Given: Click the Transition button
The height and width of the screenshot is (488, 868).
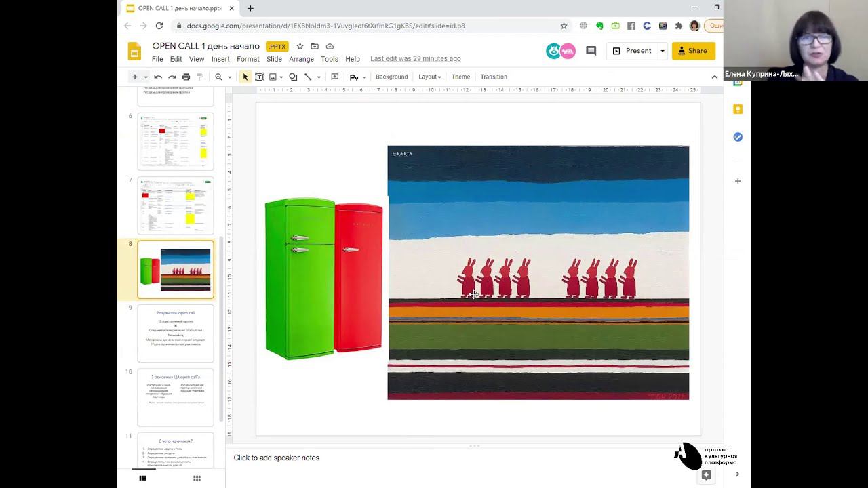Looking at the screenshot, I should [494, 77].
